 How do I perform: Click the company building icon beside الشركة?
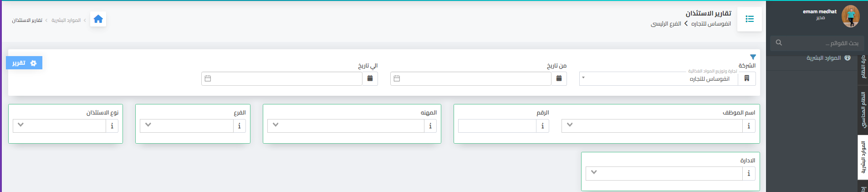tap(747, 78)
